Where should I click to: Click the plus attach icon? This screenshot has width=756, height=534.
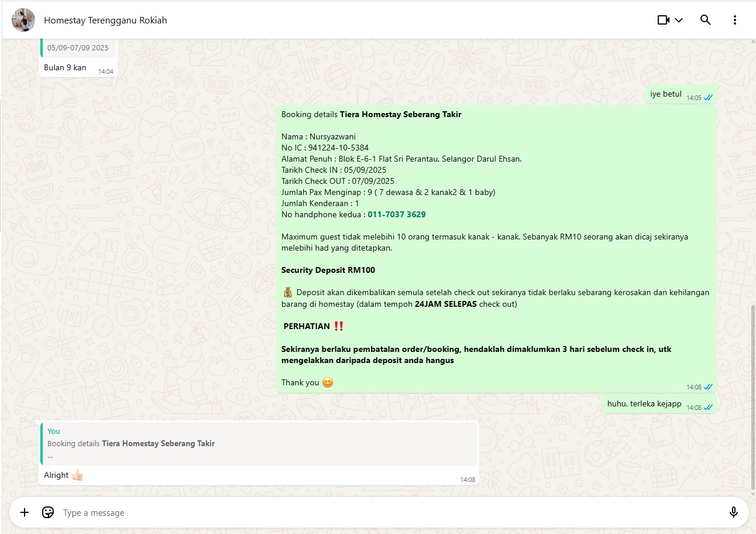click(x=25, y=512)
